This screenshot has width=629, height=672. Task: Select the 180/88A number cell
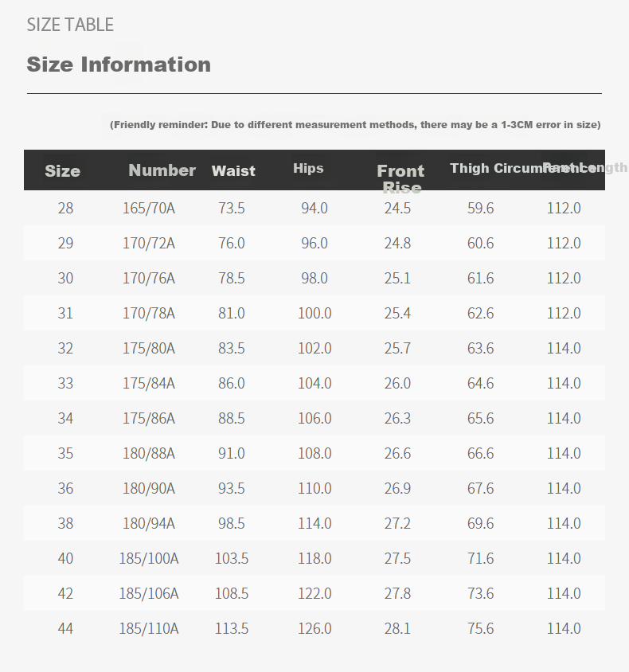coord(149,453)
